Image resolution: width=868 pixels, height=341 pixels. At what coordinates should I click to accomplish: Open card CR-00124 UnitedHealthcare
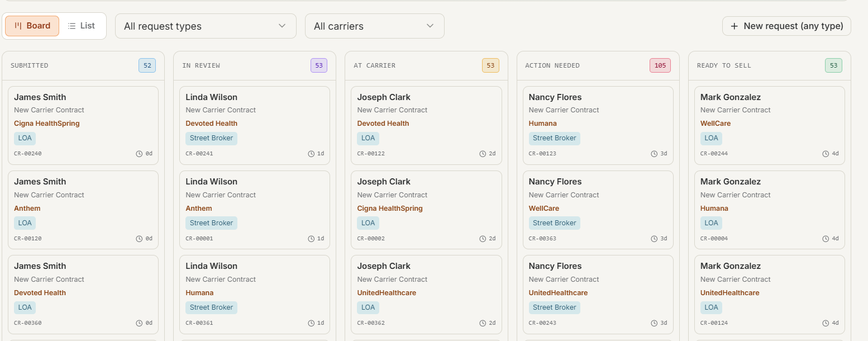[x=770, y=295]
